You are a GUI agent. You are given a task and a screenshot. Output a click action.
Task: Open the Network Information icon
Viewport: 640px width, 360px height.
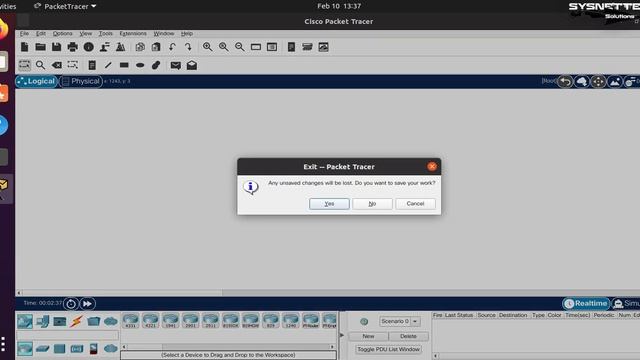89,47
